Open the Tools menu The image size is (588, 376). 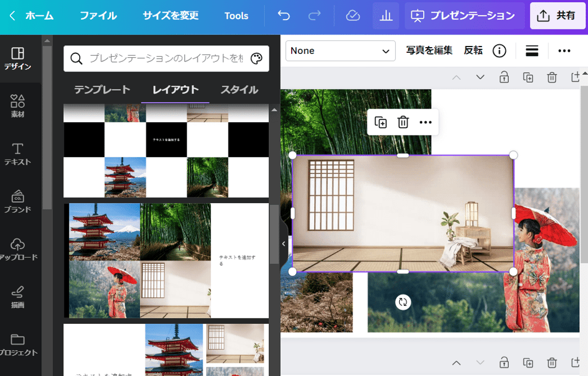pos(236,15)
